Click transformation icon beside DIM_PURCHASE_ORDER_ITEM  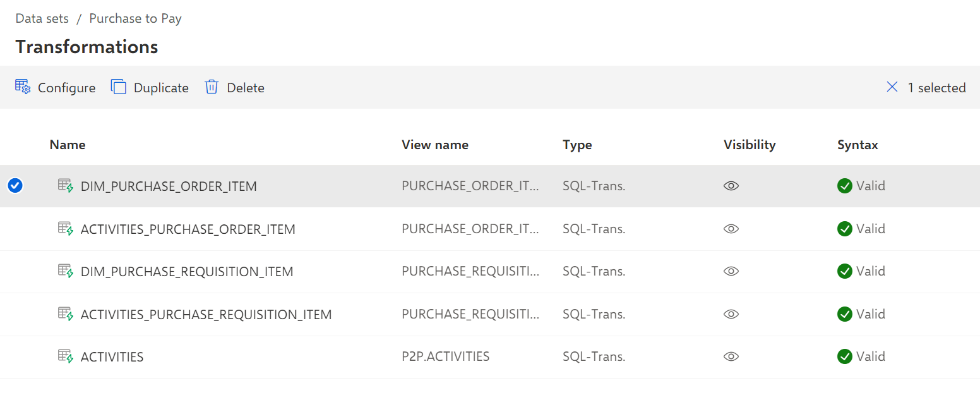click(x=66, y=186)
